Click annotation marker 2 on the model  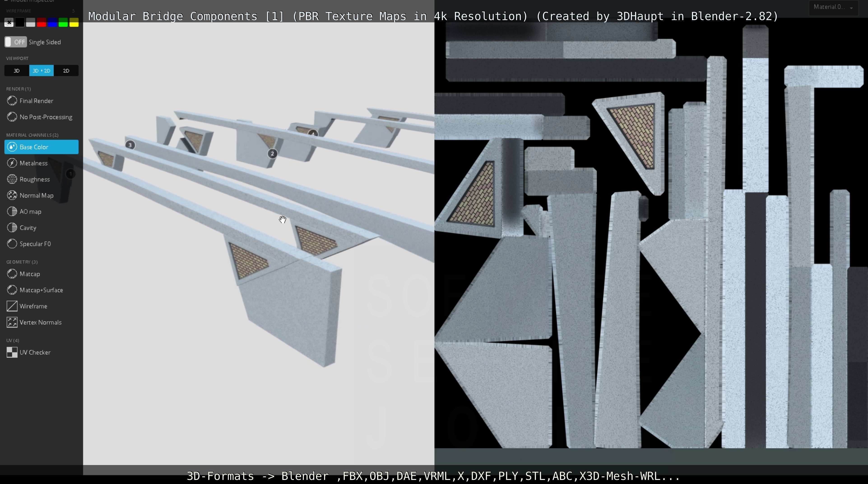[x=272, y=154]
